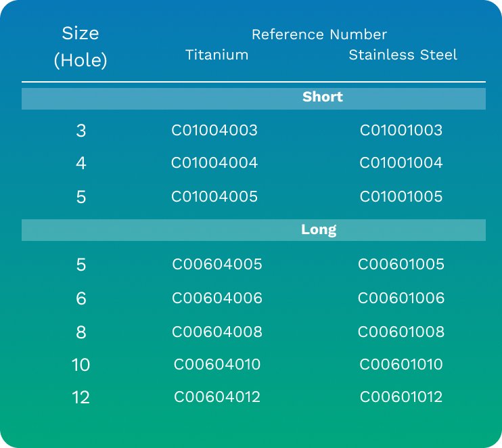
Task: Select titanium code C00604005
Action: tap(217, 264)
